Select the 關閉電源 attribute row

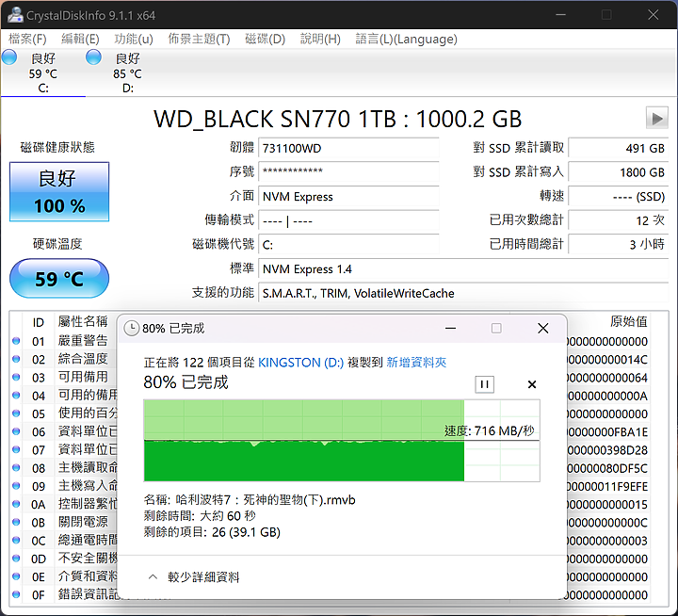(64, 522)
